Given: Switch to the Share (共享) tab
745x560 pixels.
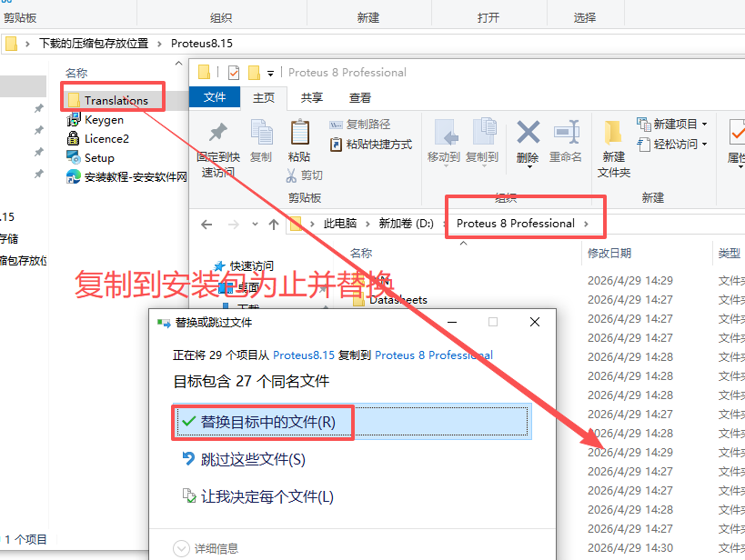Looking at the screenshot, I should click(x=312, y=98).
